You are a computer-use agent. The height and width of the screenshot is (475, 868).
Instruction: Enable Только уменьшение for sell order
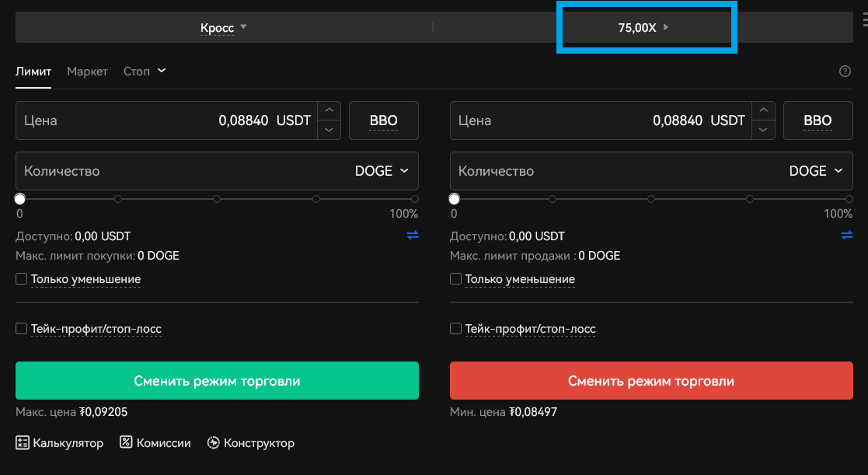(x=455, y=278)
